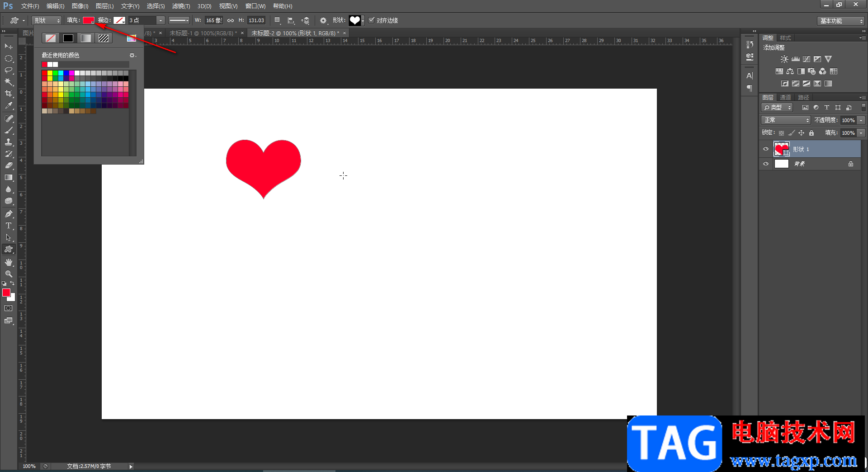Open the stroke width dropdown
The image size is (868, 472).
[x=160, y=20]
